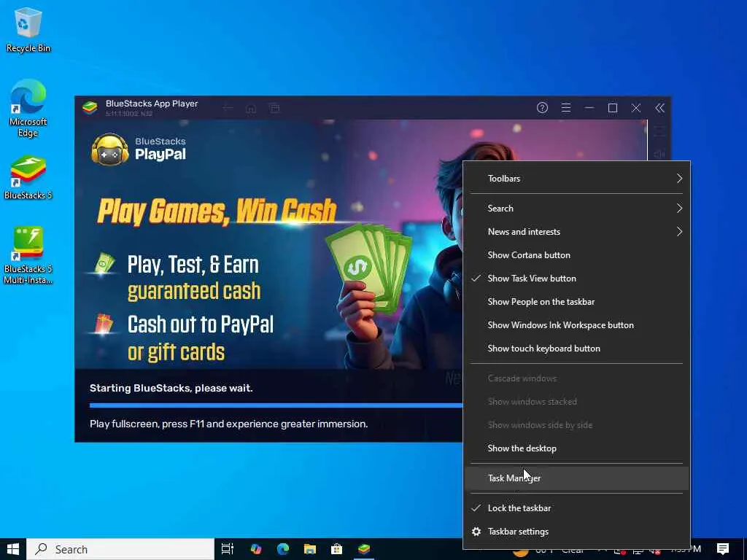The image size is (747, 560).
Task: Open Copilot from the taskbar
Action: click(256, 549)
